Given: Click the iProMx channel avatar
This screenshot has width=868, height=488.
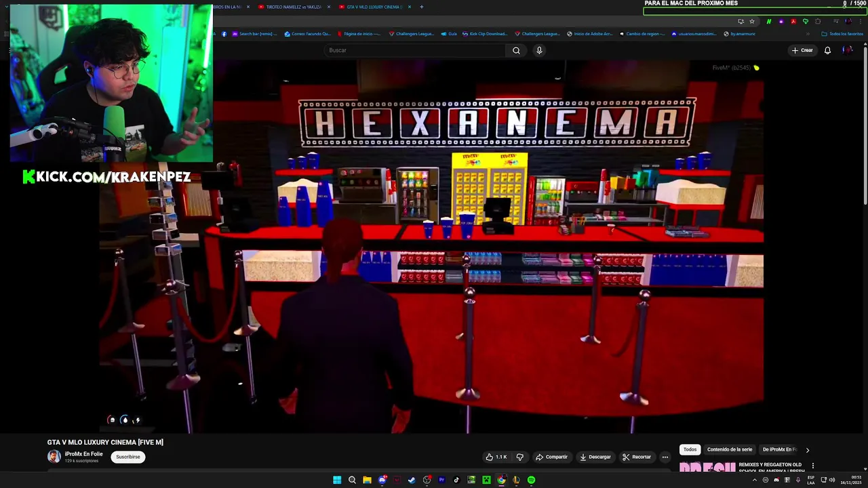Looking at the screenshot, I should (54, 457).
